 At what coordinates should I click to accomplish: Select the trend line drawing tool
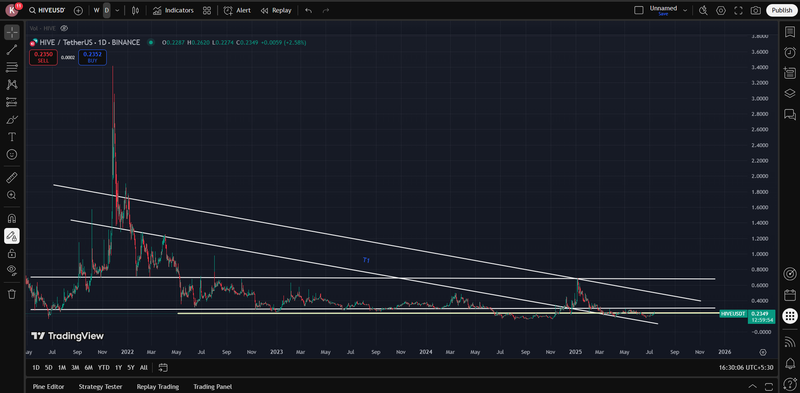tap(12, 50)
